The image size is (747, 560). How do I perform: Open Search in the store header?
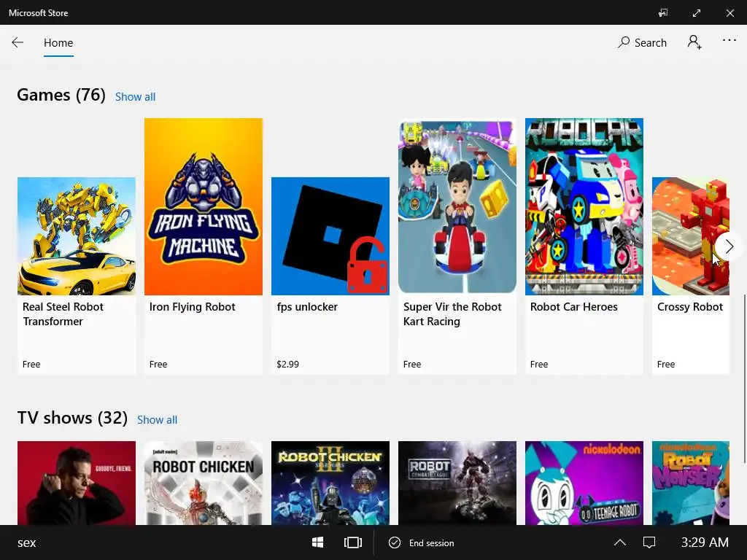642,42
